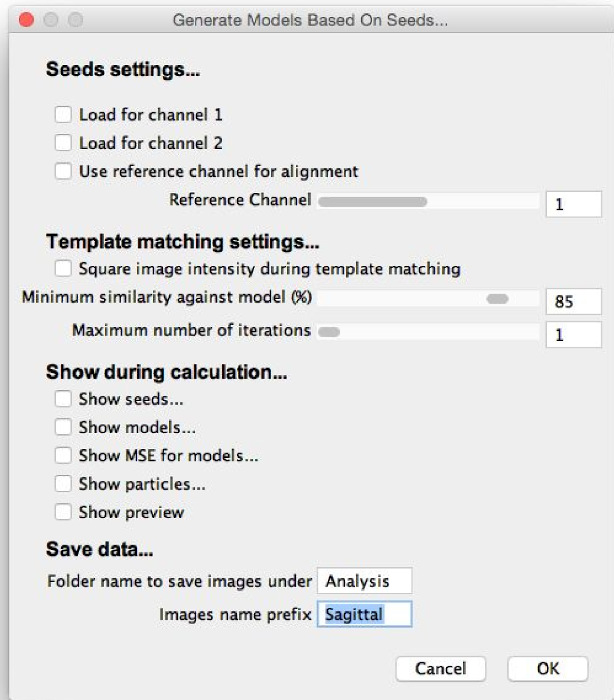This screenshot has width=614, height=700.
Task: Toggle the Show preview checkbox
Action: tap(64, 512)
